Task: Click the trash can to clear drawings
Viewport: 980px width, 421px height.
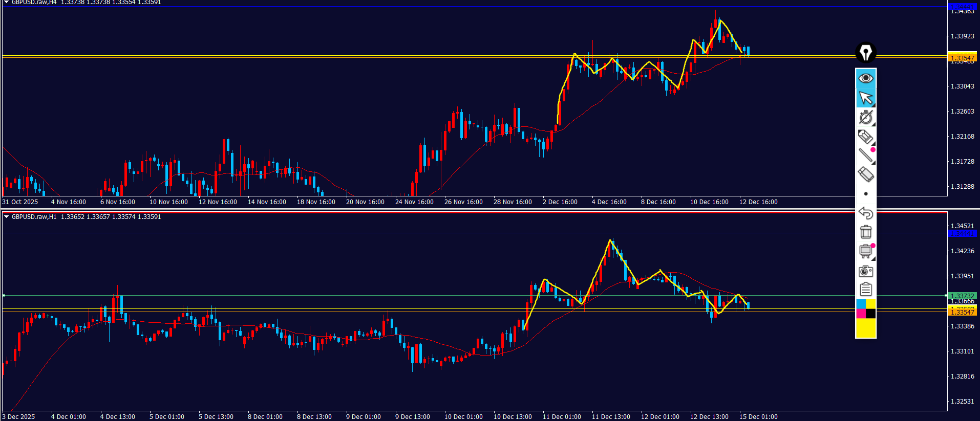Action: pyautogui.click(x=865, y=232)
